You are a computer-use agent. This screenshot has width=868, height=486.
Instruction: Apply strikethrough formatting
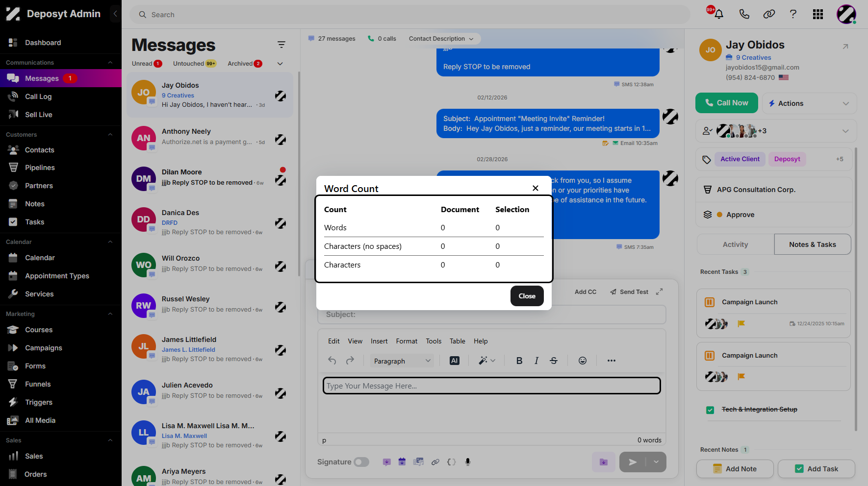[554, 361]
